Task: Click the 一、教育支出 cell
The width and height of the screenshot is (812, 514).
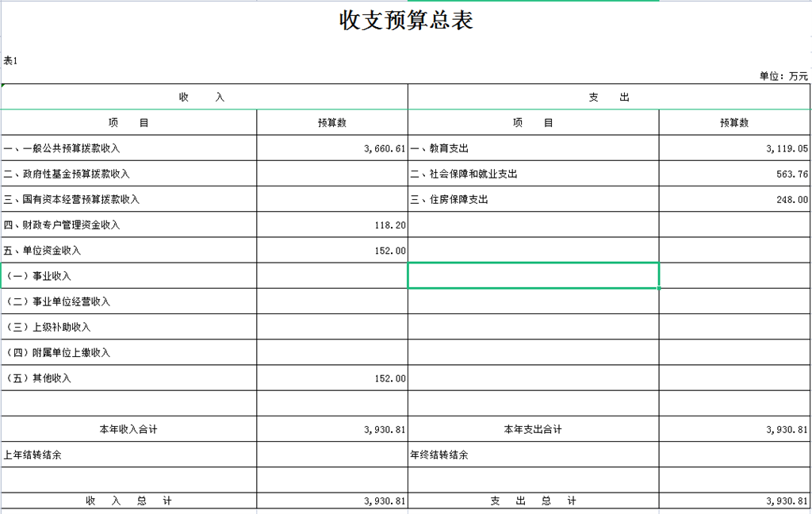Action: [533, 148]
